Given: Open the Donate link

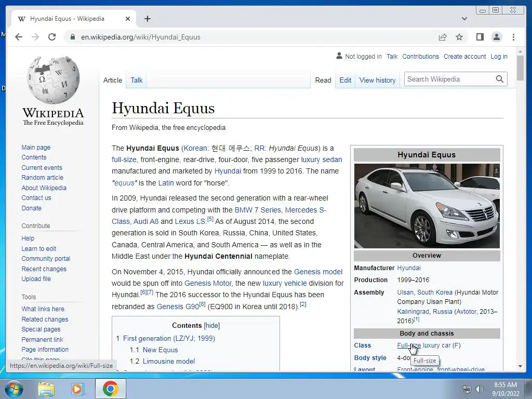Looking at the screenshot, I should (x=31, y=208).
